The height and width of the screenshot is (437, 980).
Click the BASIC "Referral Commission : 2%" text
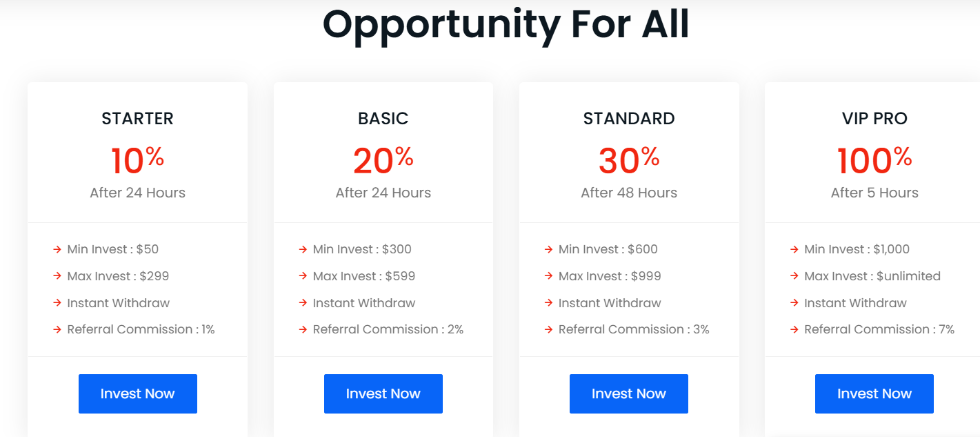click(388, 330)
